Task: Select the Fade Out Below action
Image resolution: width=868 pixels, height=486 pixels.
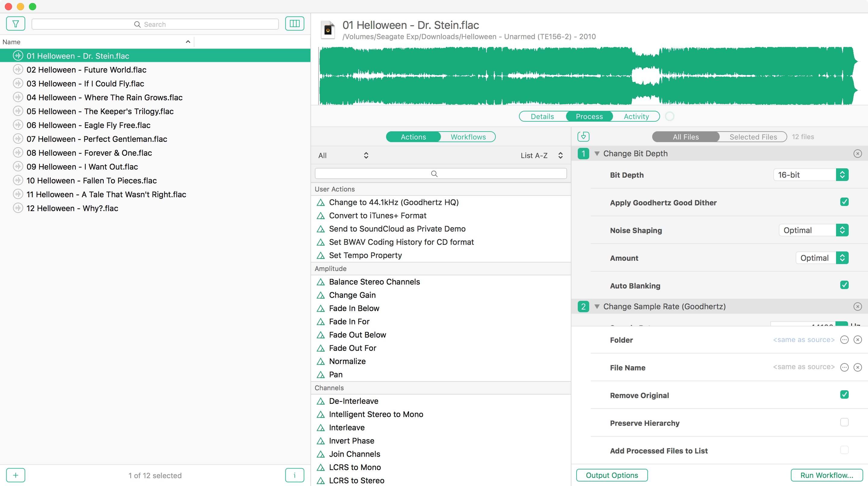Action: 441,335
